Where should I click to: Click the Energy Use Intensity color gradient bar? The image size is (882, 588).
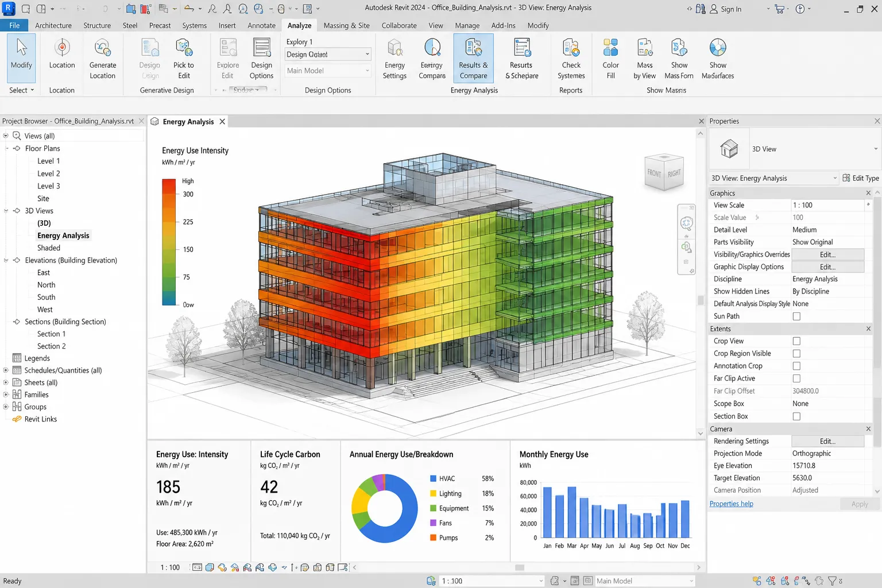click(169, 242)
